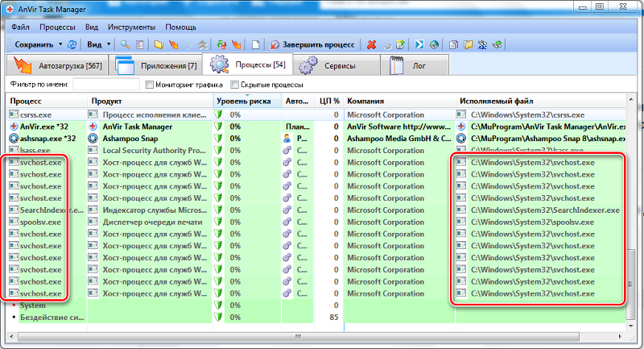Sort by the Процесс column header
This screenshot has height=349, width=644.
coord(46,101)
